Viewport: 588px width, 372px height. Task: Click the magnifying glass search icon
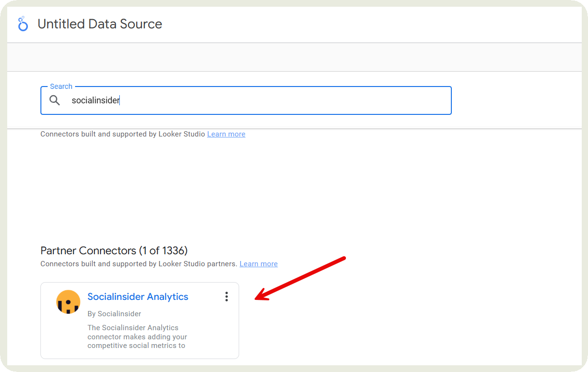(55, 100)
